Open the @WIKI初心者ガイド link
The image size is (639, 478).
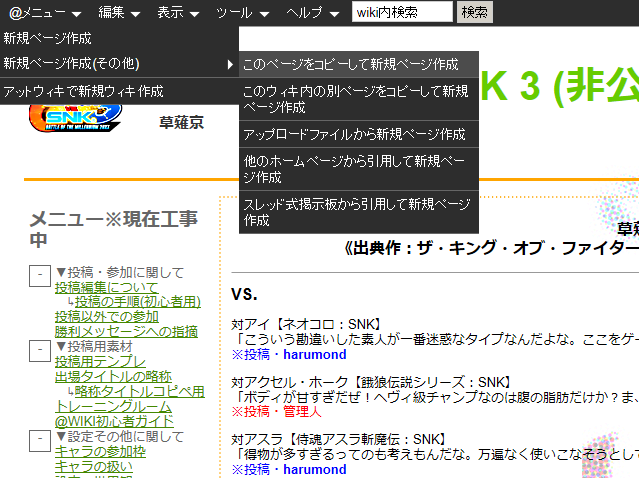point(114,421)
